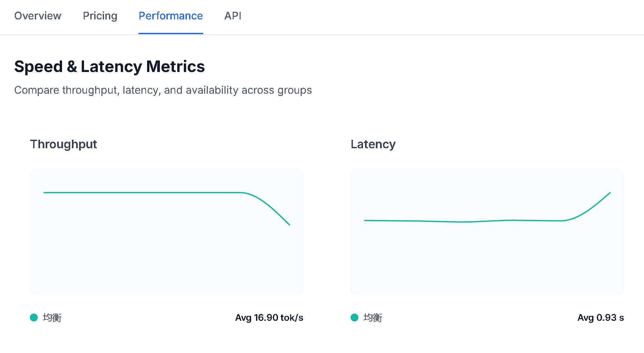The image size is (644, 353).
Task: Click the Avg 0.93 s value
Action: coord(600,318)
